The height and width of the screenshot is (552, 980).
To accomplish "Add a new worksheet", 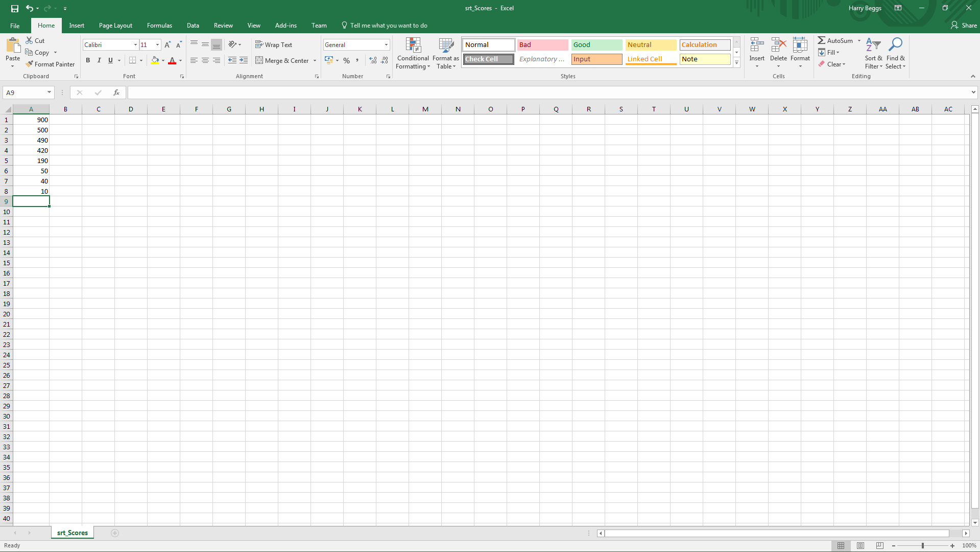I will (115, 533).
